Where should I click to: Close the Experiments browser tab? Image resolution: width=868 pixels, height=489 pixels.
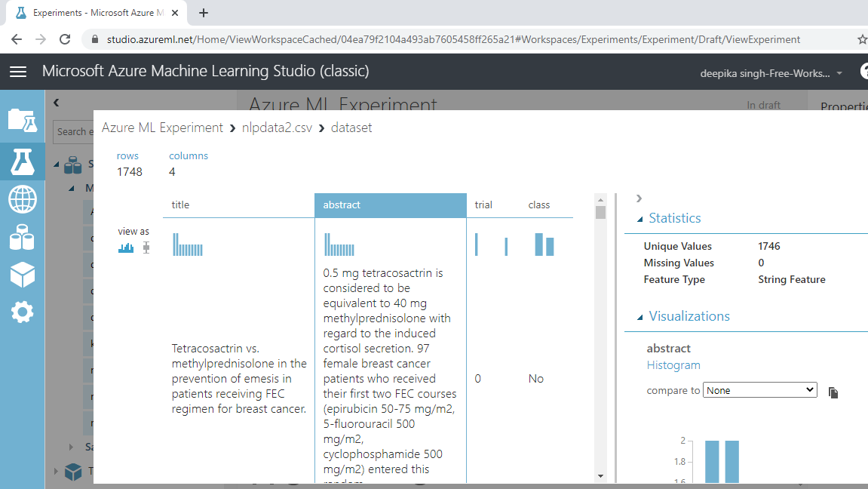175,13
